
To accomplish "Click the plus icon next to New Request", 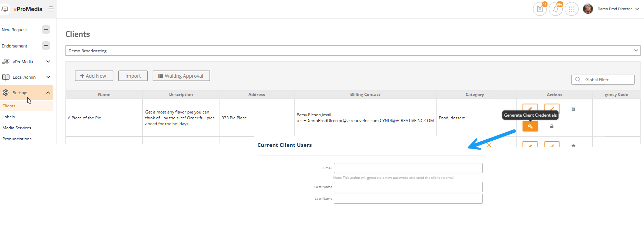I will click(x=46, y=30).
